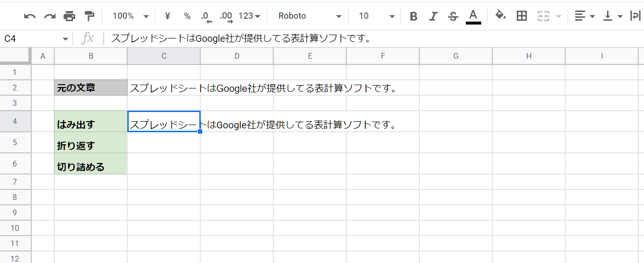The image size is (644, 263).
Task: Select column H header
Action: click(x=529, y=56)
